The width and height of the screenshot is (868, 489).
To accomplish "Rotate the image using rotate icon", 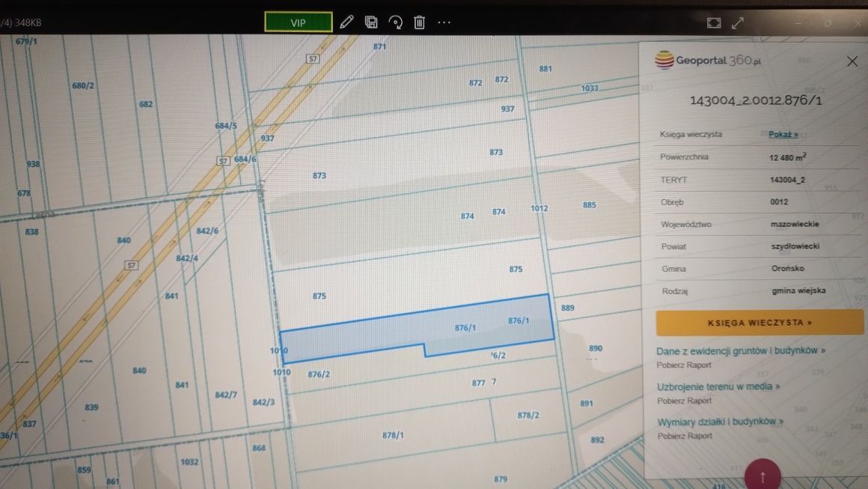I will (x=395, y=22).
